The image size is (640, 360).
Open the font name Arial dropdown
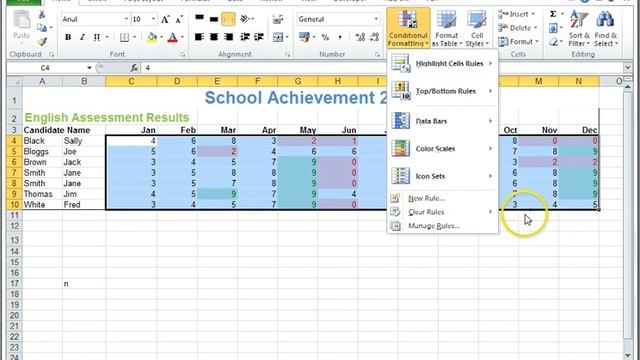point(126,19)
